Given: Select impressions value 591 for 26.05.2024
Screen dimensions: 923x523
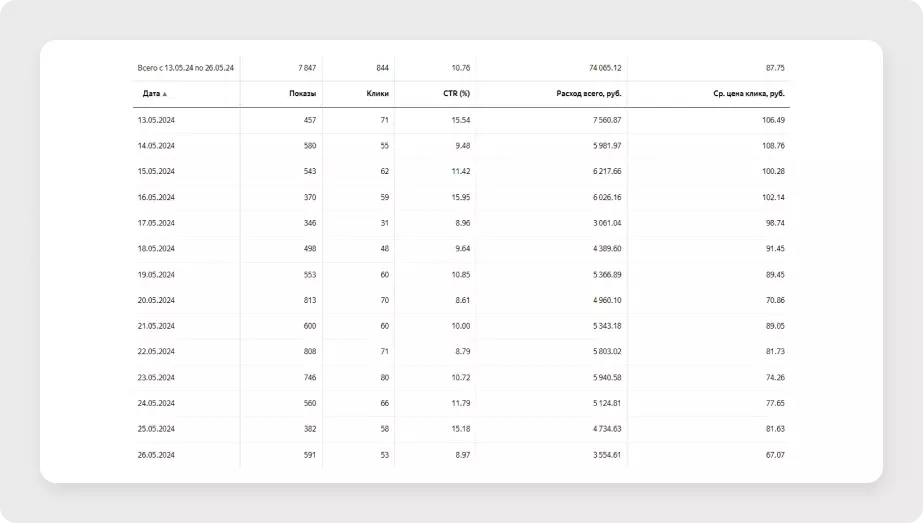Looking at the screenshot, I should [310, 455].
